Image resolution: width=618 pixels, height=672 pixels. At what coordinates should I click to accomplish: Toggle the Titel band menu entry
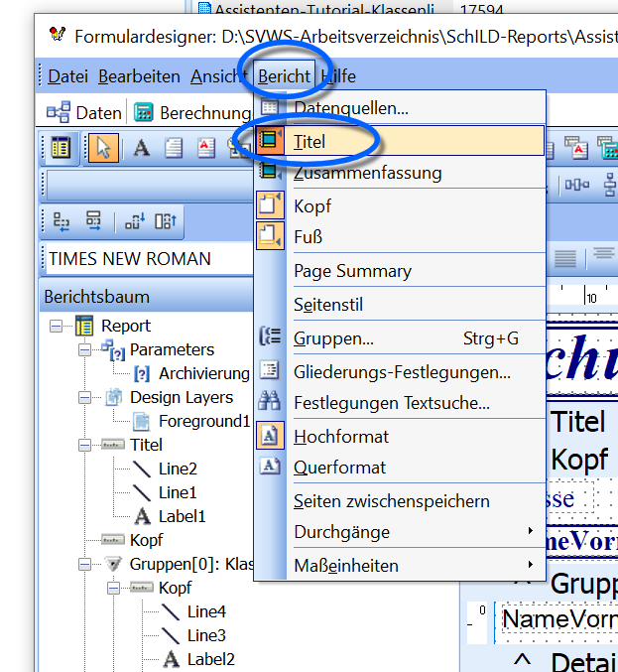click(400, 141)
